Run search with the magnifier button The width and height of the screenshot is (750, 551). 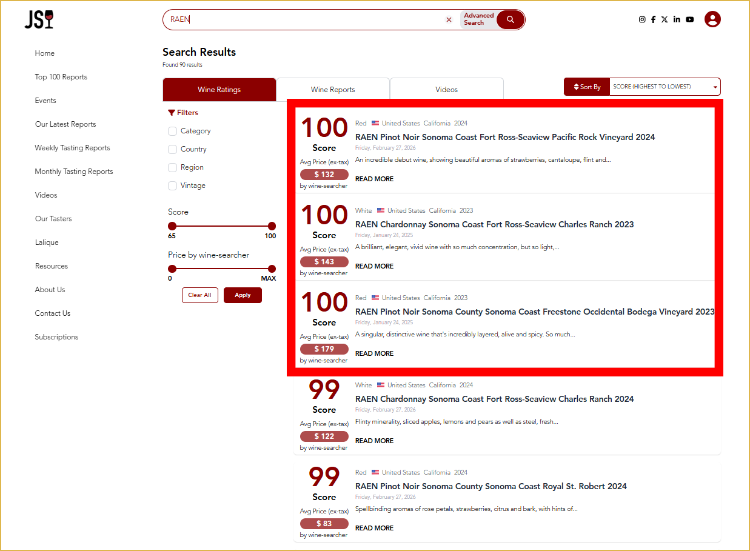(510, 20)
